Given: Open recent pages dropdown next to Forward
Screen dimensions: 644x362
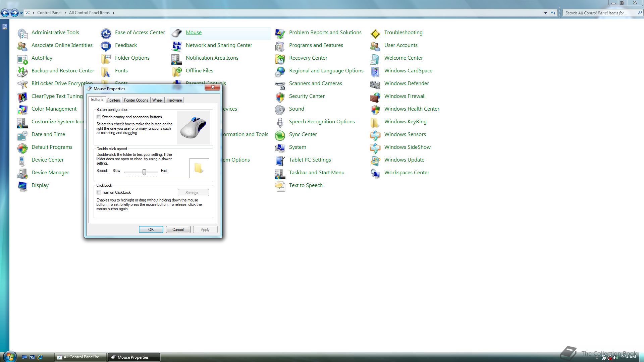Looking at the screenshot, I should pyautogui.click(x=21, y=13).
